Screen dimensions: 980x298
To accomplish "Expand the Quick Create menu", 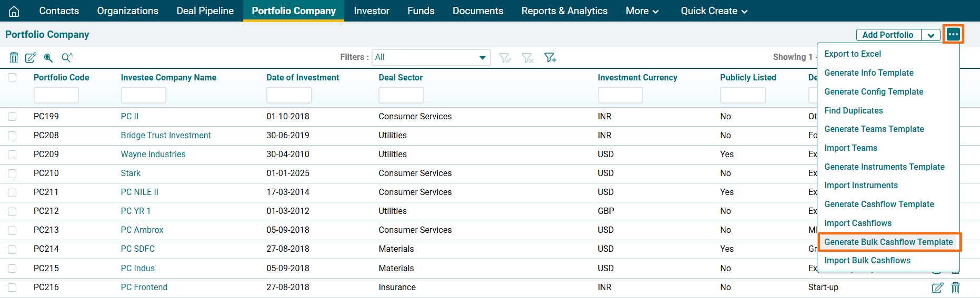I will click(714, 11).
